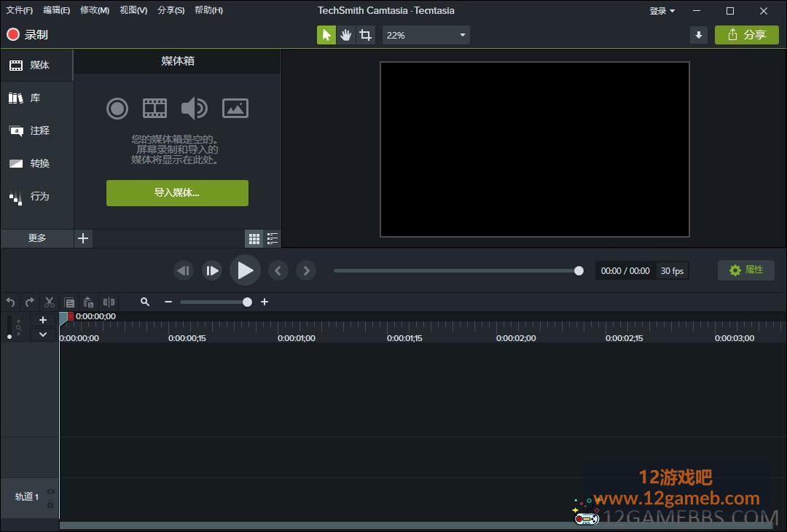787x532 pixels.
Task: Switch to the 转换 transitions tab
Action: [x=36, y=163]
